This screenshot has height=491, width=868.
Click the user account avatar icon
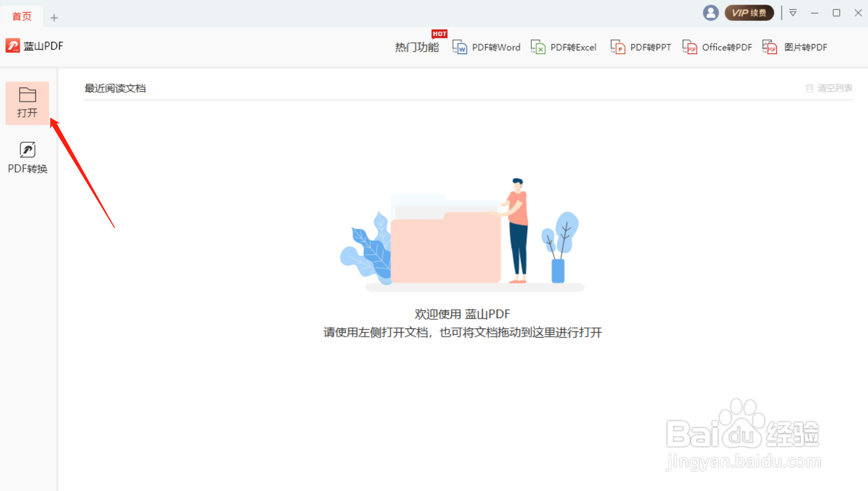711,13
